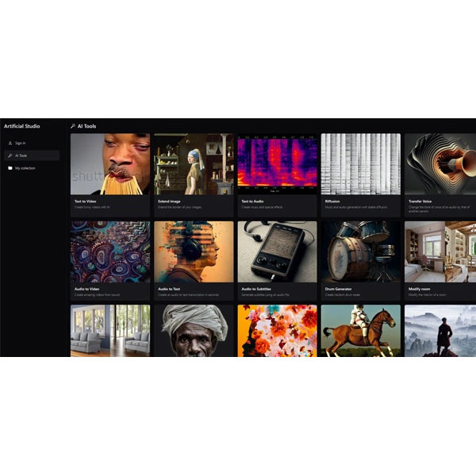Click the Artificial Studio logo text
Screen dimensions: 476x476
pos(21,126)
